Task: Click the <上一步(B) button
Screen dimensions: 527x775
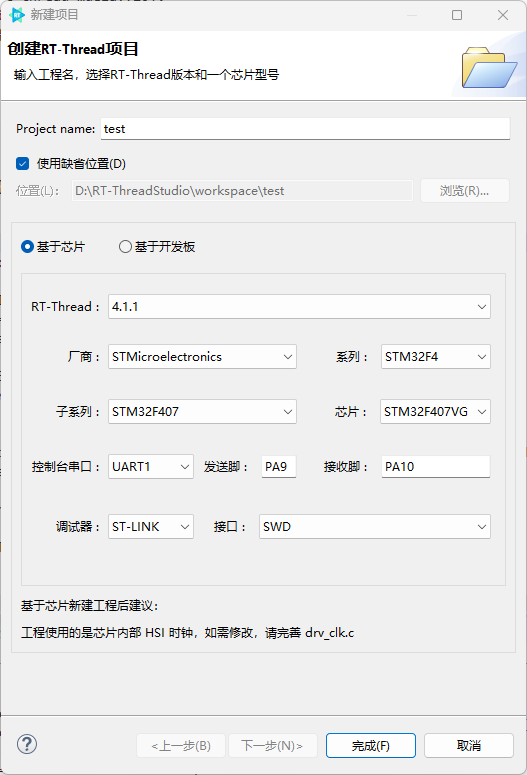Action: 181,745
